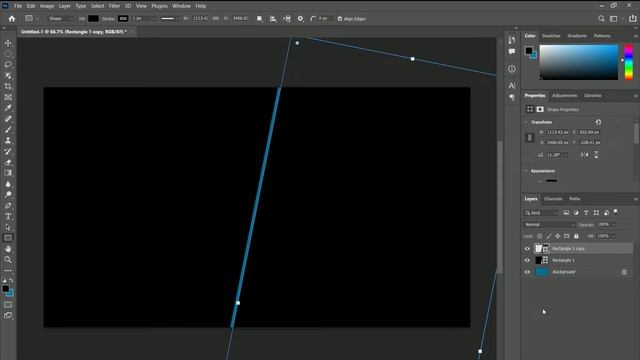The width and height of the screenshot is (640, 360).
Task: Open the layer Kind filter dropdown
Action: 541,213
